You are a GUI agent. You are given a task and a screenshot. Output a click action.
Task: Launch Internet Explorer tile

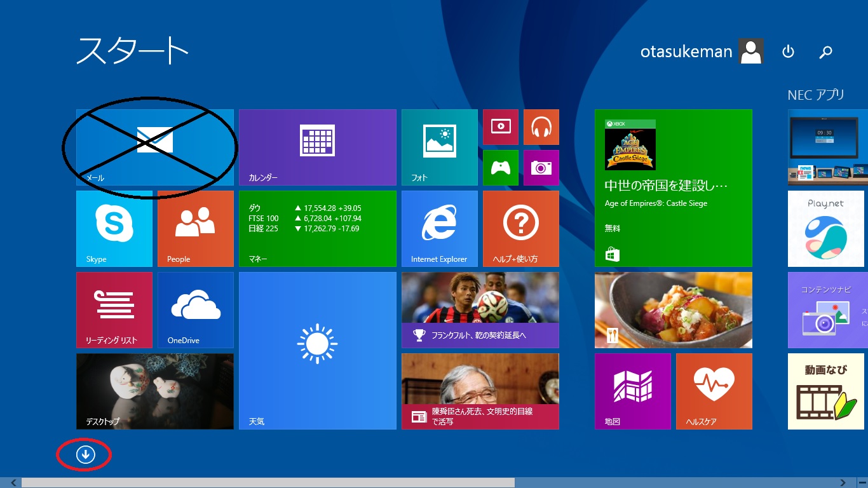pyautogui.click(x=440, y=229)
